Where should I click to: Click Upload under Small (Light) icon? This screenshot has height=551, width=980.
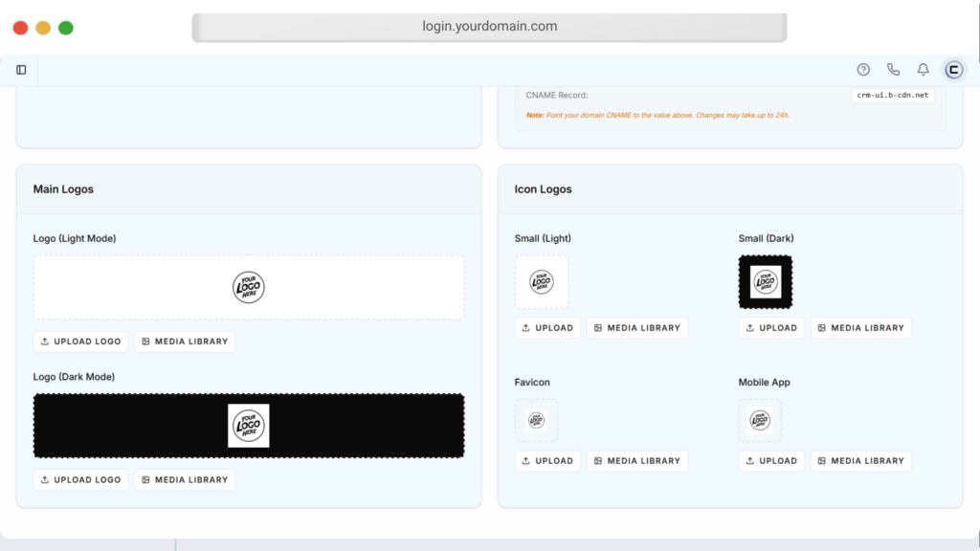click(547, 328)
